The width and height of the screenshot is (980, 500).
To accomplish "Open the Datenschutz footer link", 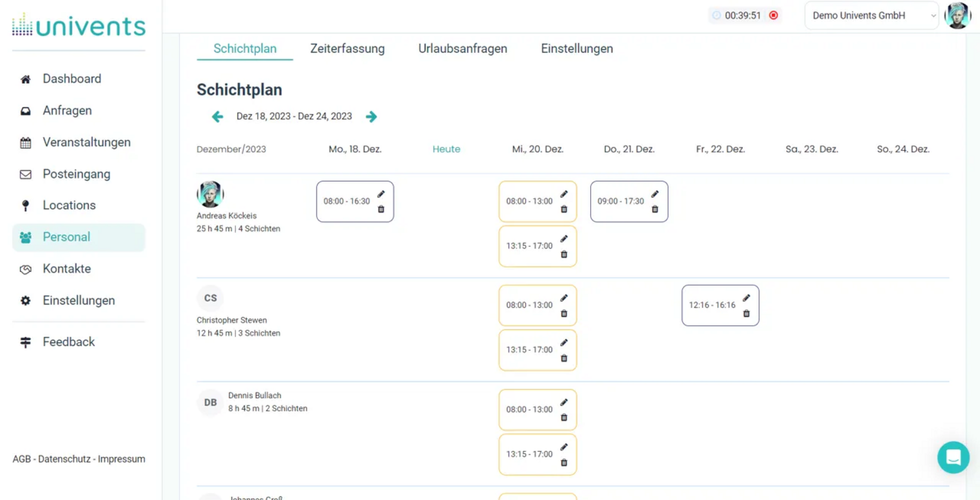I will coord(64,459).
